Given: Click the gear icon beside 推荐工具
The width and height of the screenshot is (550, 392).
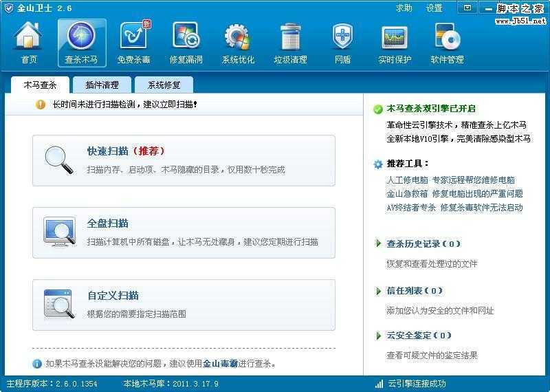Looking at the screenshot, I should [x=378, y=164].
